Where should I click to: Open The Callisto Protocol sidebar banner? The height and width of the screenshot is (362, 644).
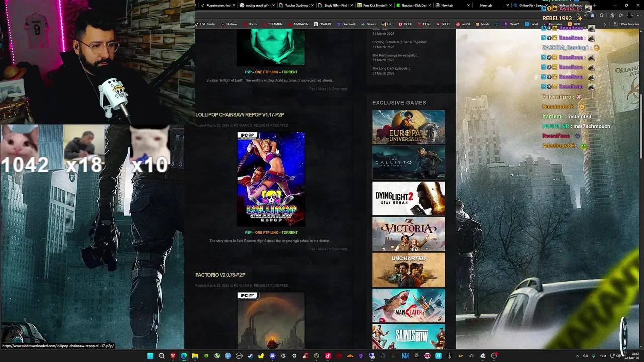click(409, 162)
